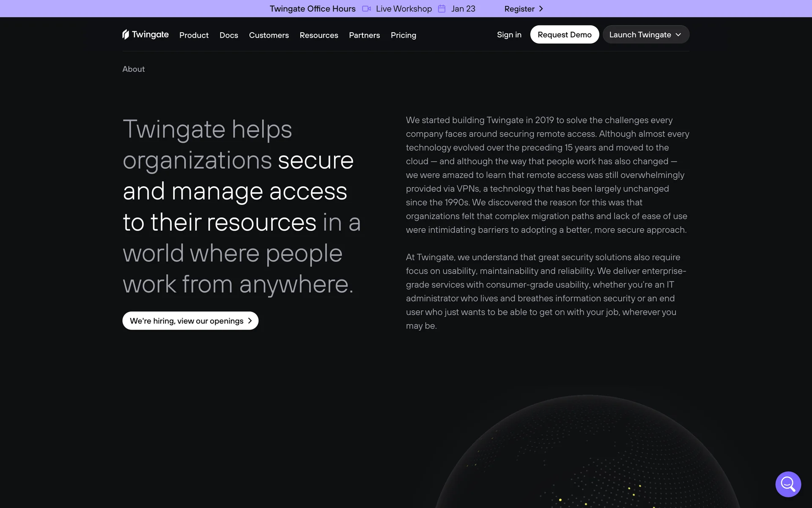Select Partners in navigation
812x508 pixels.
[x=364, y=35]
